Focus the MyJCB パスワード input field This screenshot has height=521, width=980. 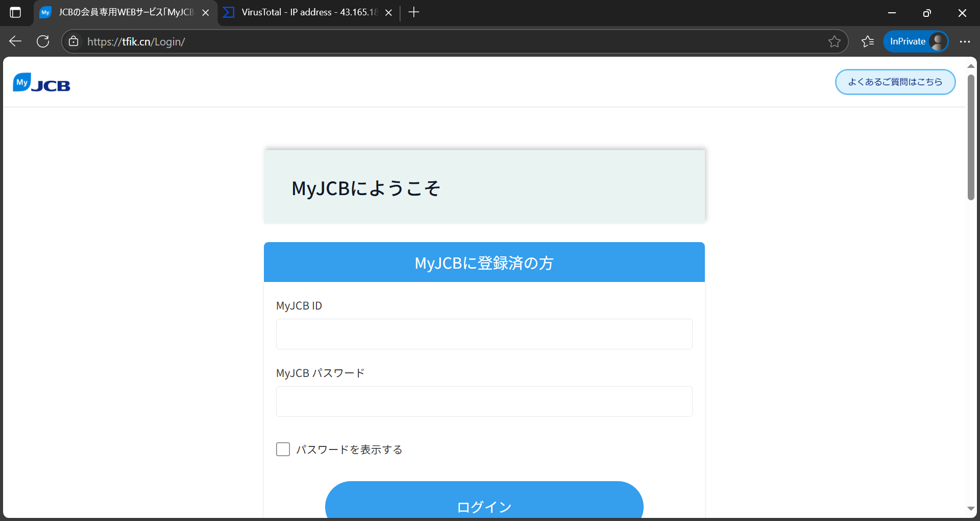[484, 401]
